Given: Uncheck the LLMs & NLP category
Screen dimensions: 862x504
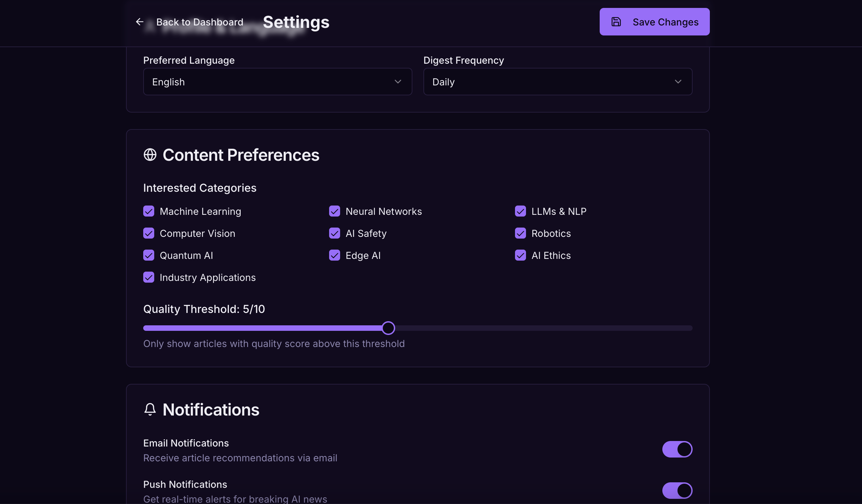Looking at the screenshot, I should [521, 211].
